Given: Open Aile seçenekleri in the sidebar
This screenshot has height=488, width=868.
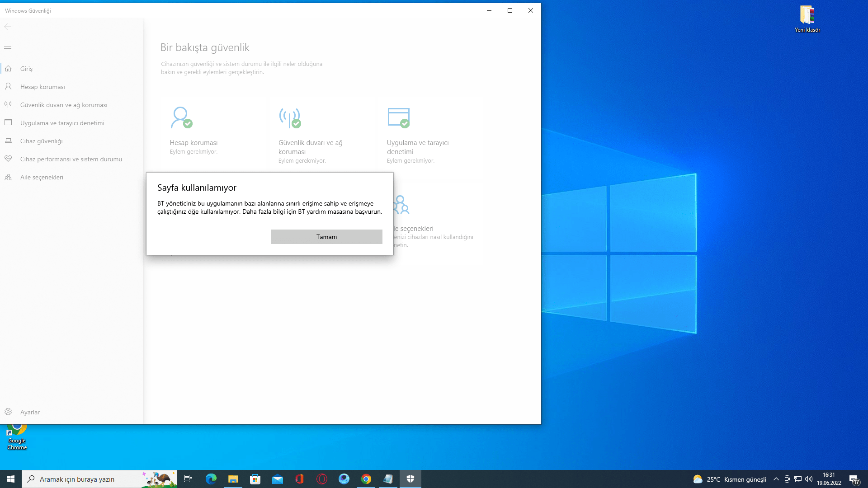Looking at the screenshot, I should click(72, 177).
